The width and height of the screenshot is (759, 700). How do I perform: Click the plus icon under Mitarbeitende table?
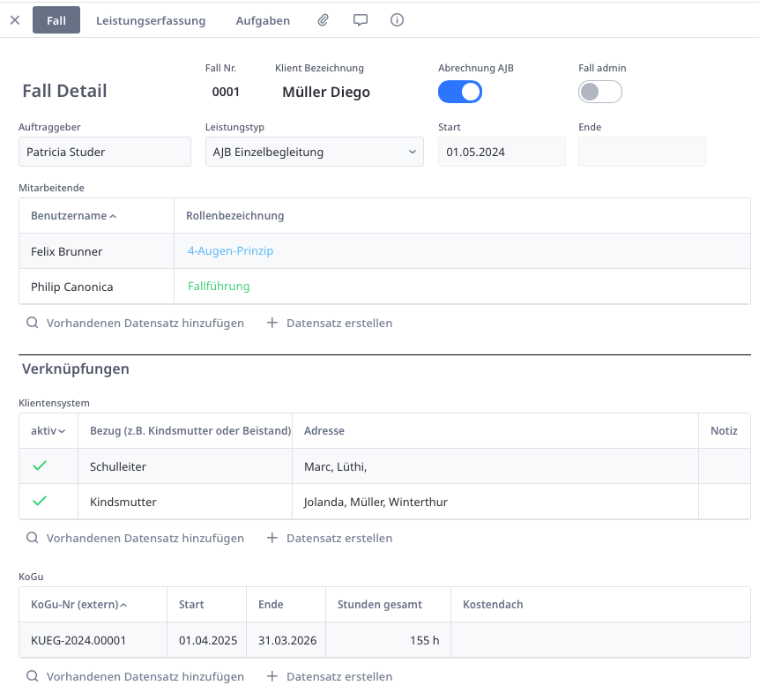click(272, 323)
